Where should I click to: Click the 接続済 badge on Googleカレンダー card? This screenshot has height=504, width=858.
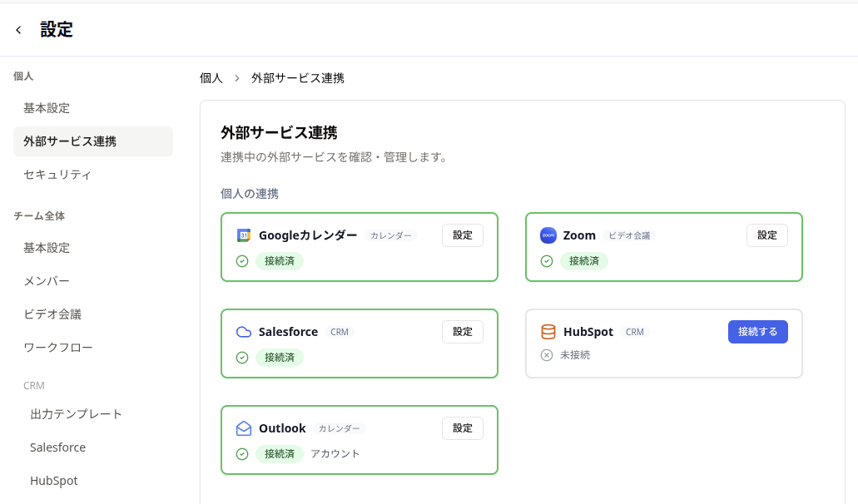(x=280, y=261)
